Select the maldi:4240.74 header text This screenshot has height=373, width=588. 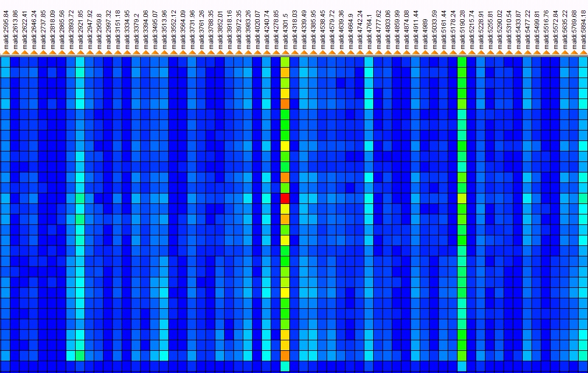coord(267,30)
